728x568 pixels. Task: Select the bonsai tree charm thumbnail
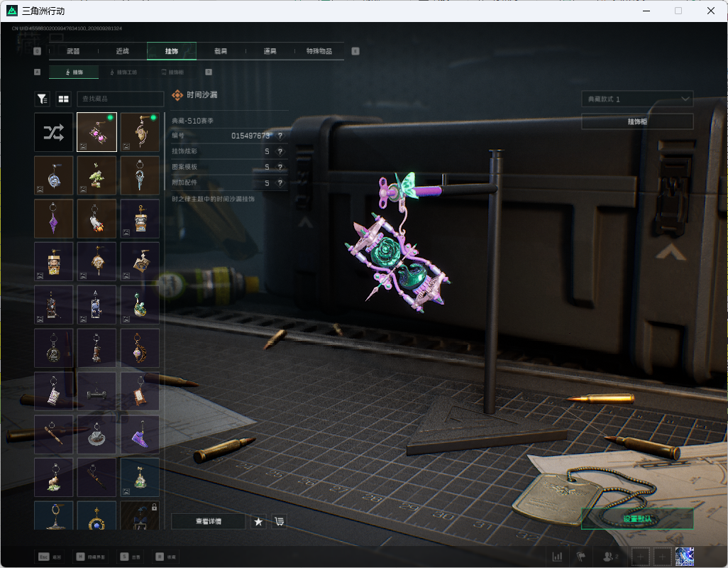(x=96, y=175)
